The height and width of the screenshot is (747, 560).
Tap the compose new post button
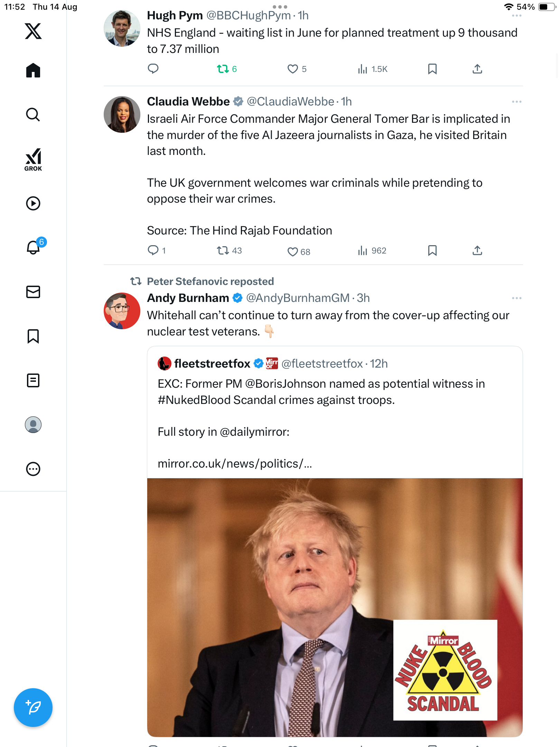pyautogui.click(x=33, y=707)
